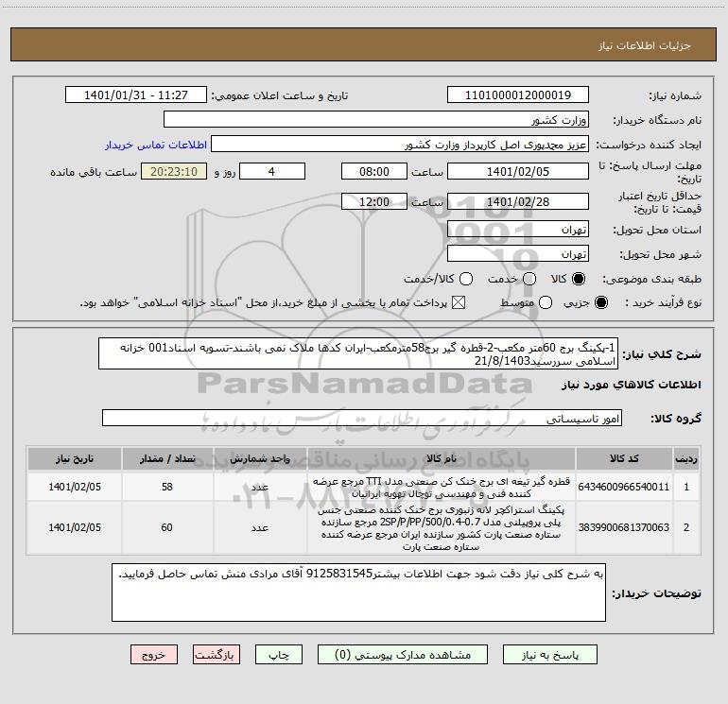Viewport: 728px width, 704px height.
Task: Click the کد کالا column header
Action: pos(624,458)
